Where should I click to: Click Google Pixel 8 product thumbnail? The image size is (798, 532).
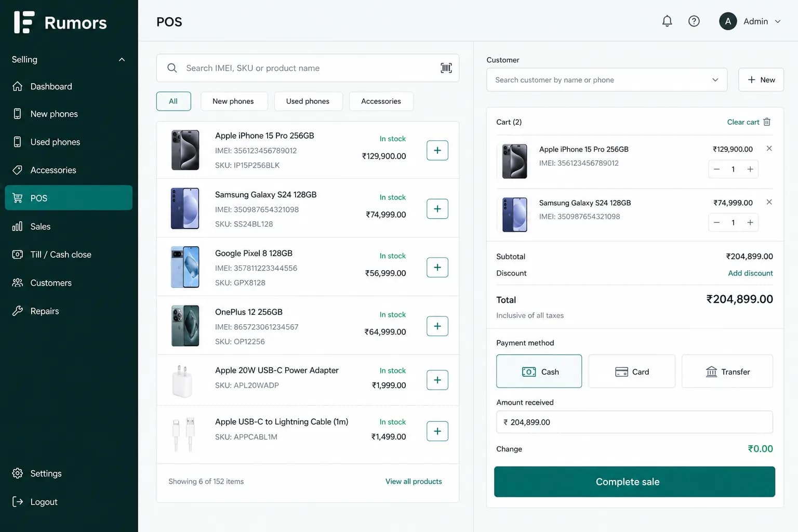click(x=185, y=267)
